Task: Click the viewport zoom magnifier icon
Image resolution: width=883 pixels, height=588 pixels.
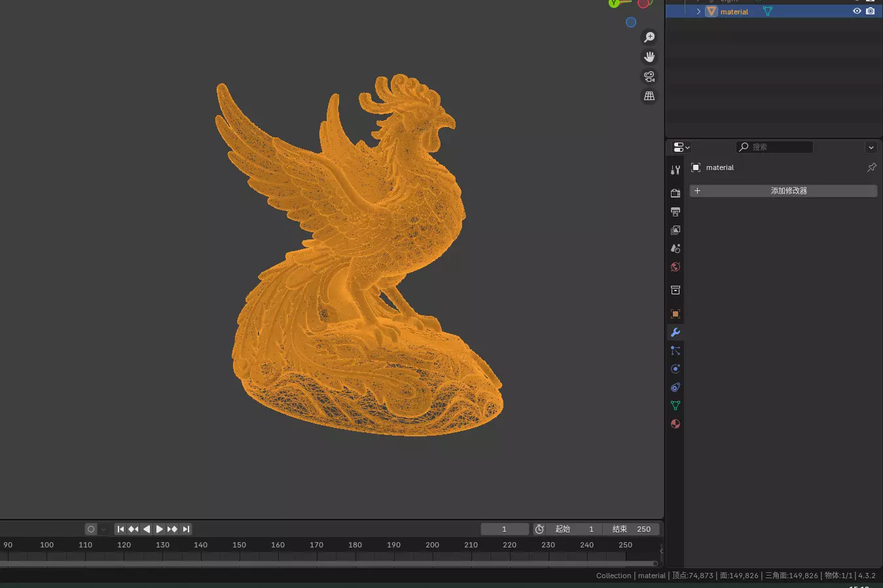Action: [x=649, y=37]
